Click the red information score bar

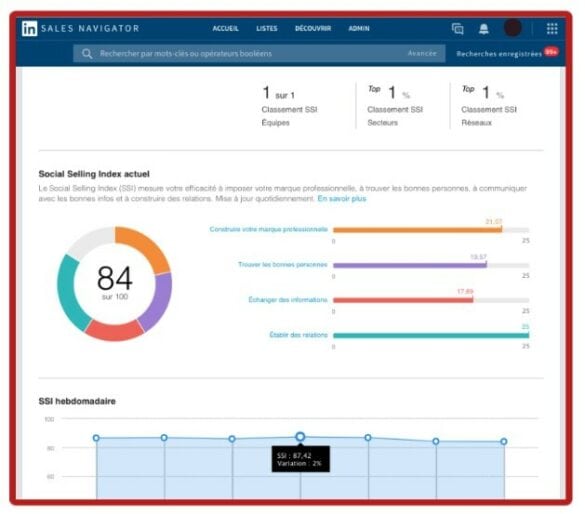pos(403,300)
